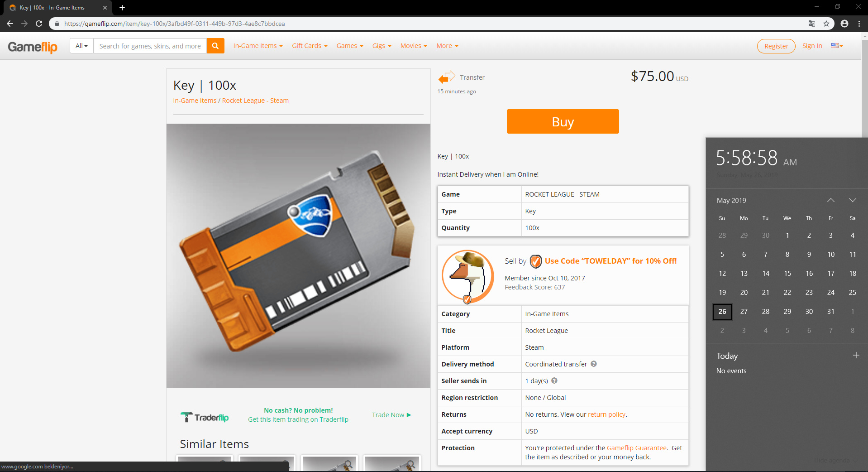Add an event with plus icon
The width and height of the screenshot is (868, 472).
(856, 356)
